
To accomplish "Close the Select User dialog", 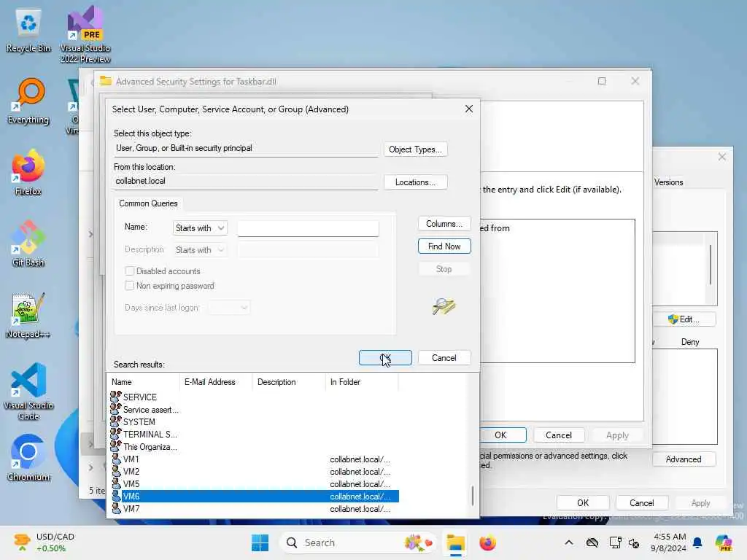I will pyautogui.click(x=469, y=109).
